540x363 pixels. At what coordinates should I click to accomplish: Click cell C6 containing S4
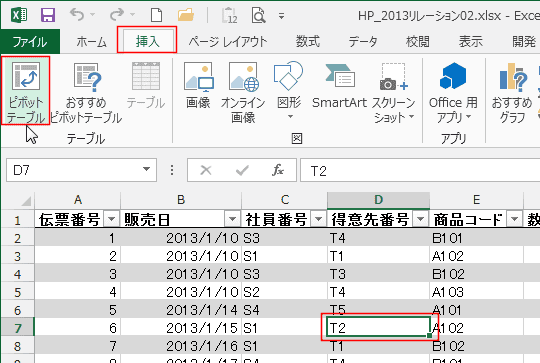tap(284, 310)
